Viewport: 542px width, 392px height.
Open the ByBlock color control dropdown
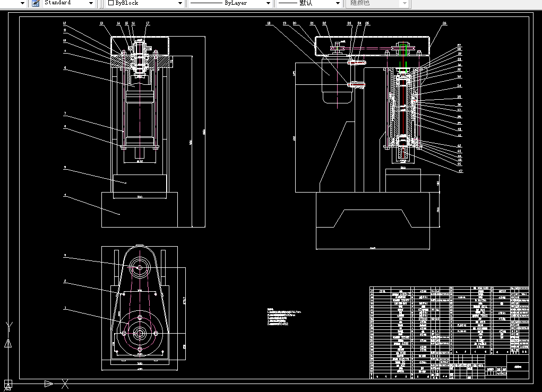pos(180,3)
